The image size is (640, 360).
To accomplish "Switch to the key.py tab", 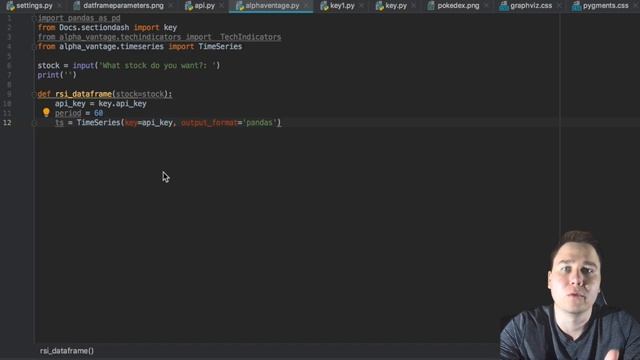I will (396, 6).
